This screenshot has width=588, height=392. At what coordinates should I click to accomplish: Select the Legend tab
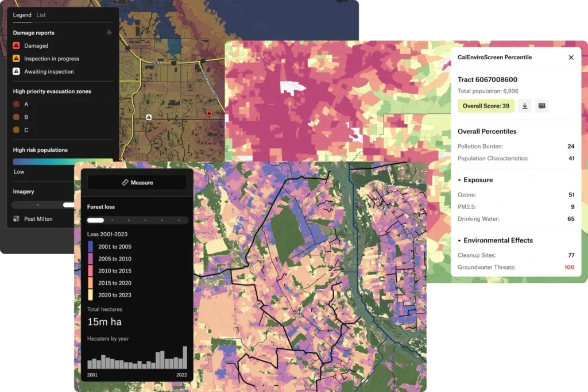[x=22, y=15]
